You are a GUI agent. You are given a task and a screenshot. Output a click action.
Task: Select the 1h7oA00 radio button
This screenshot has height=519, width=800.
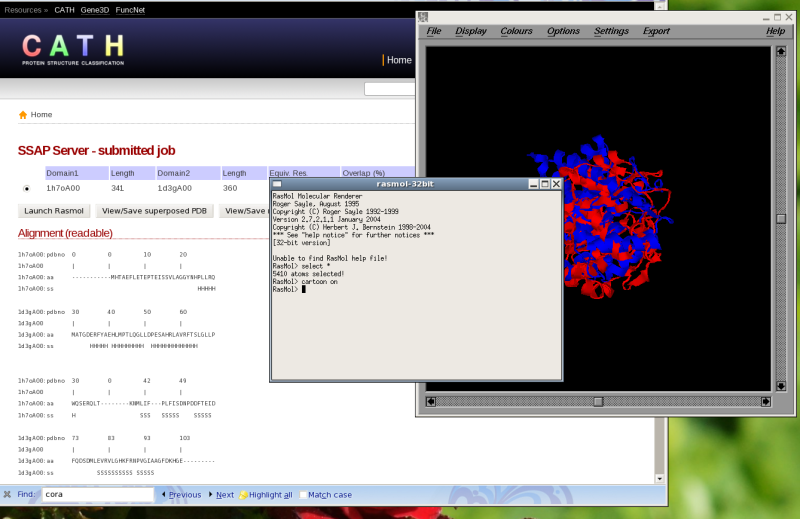(x=27, y=188)
